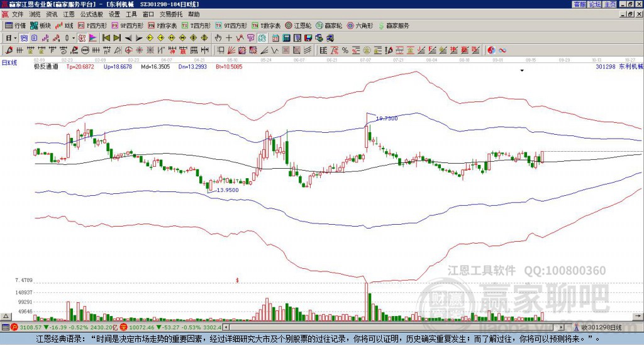The image size is (644, 345).
Task: Select the red fan lines tool
Action: coord(231,50)
